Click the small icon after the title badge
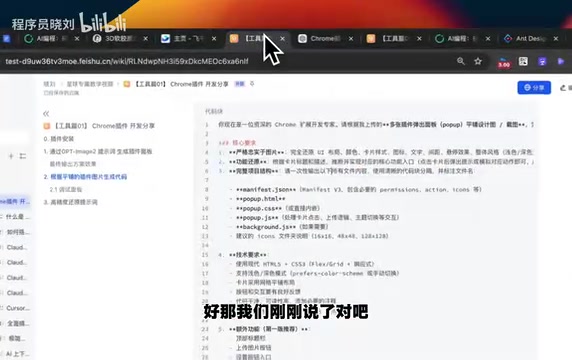 coord(252,84)
